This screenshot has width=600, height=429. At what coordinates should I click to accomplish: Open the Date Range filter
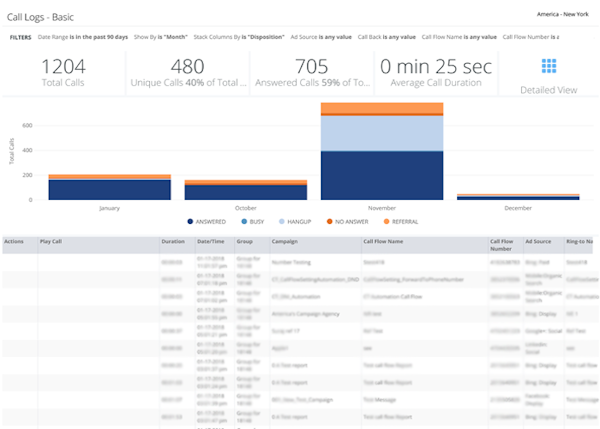[x=82, y=37]
